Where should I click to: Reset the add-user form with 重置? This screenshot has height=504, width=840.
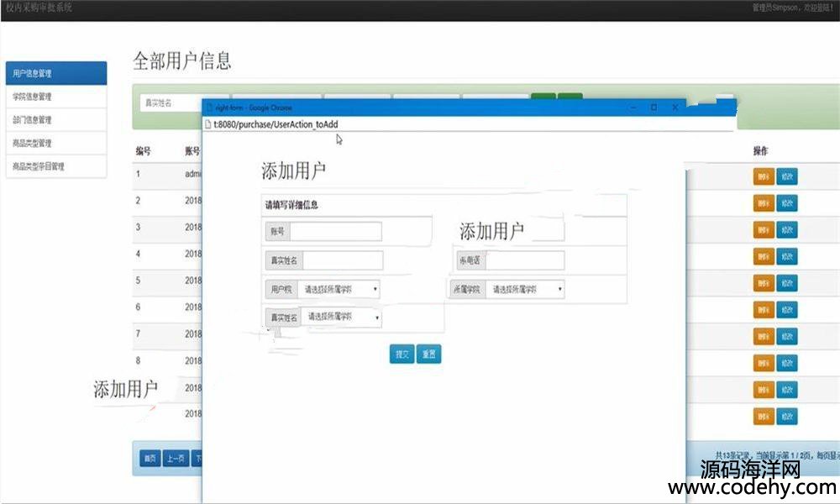pyautogui.click(x=428, y=354)
